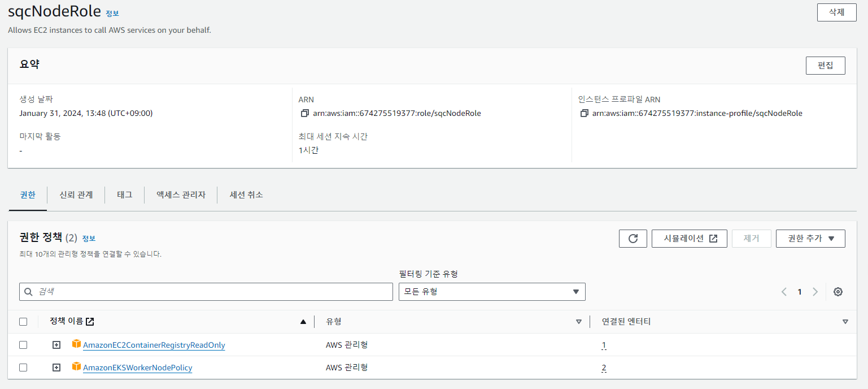Click the AmazonEC2ContainerRegistryReadOnly policy cube icon
This screenshot has height=389, width=868.
(x=77, y=344)
